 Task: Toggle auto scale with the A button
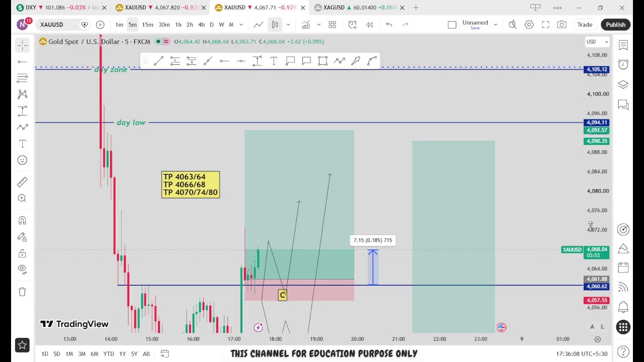592,327
